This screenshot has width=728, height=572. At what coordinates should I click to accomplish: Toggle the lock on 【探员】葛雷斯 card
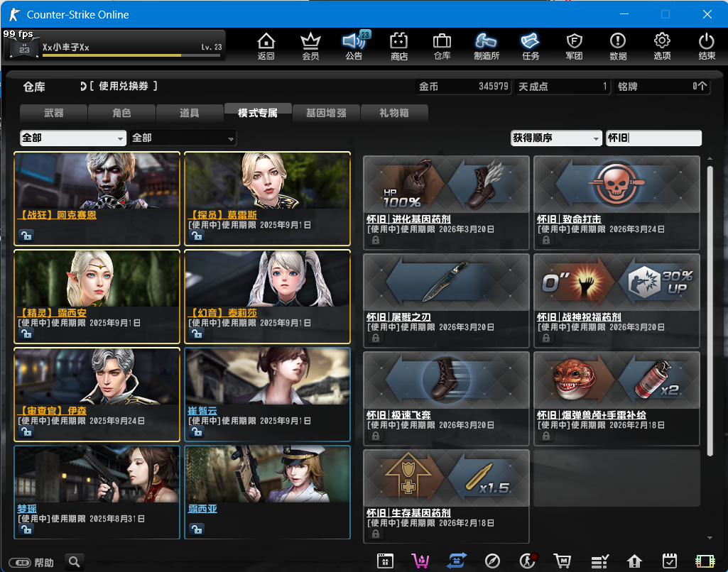197,236
